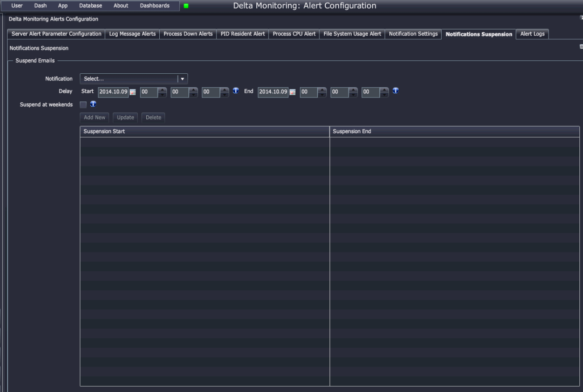Decrease the End hours stepper
The width and height of the screenshot is (583, 392).
coord(322,95)
